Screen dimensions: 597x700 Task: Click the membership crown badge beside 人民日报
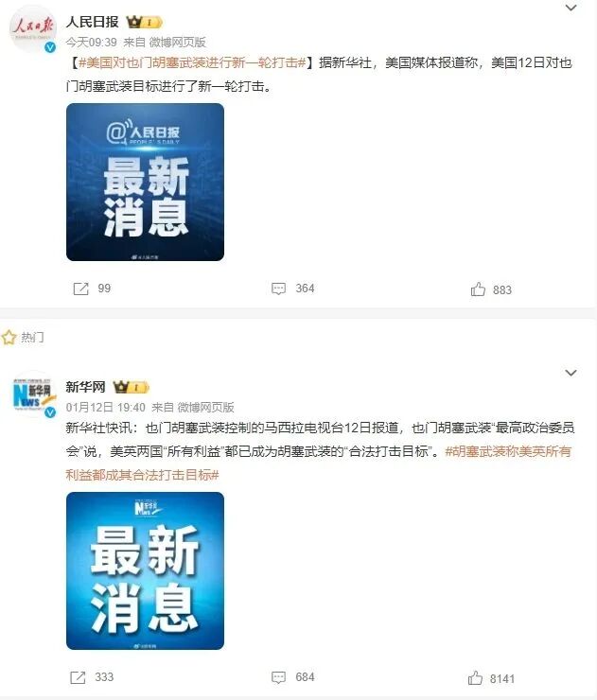point(144,22)
